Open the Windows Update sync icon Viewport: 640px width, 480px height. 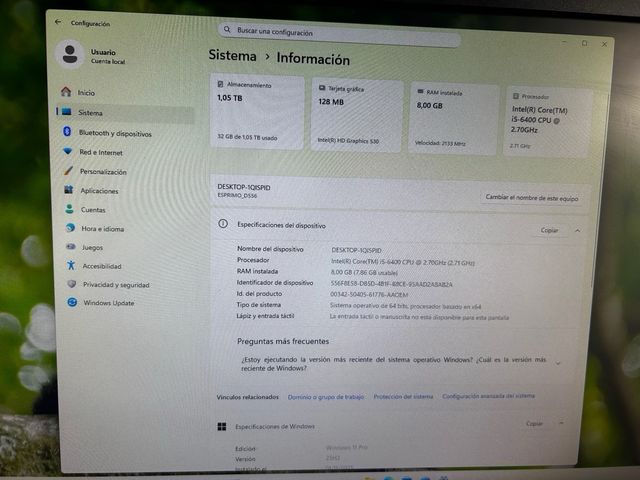(x=72, y=302)
